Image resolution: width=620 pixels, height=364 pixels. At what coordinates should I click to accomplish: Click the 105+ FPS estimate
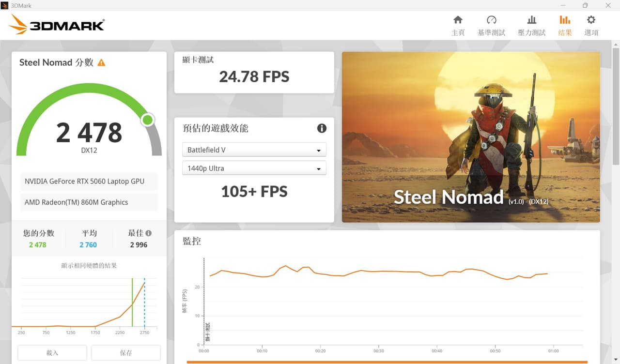[254, 192]
